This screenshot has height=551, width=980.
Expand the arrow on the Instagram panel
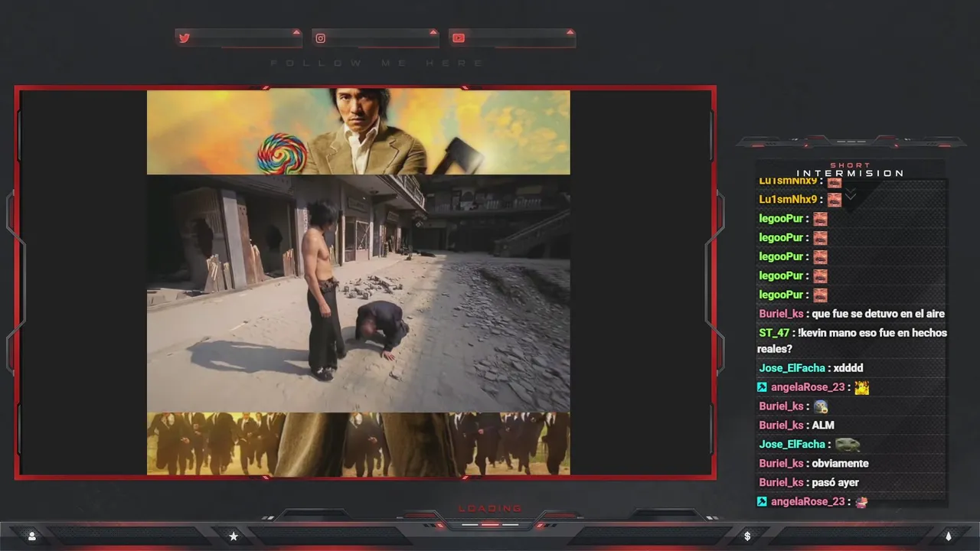click(433, 32)
